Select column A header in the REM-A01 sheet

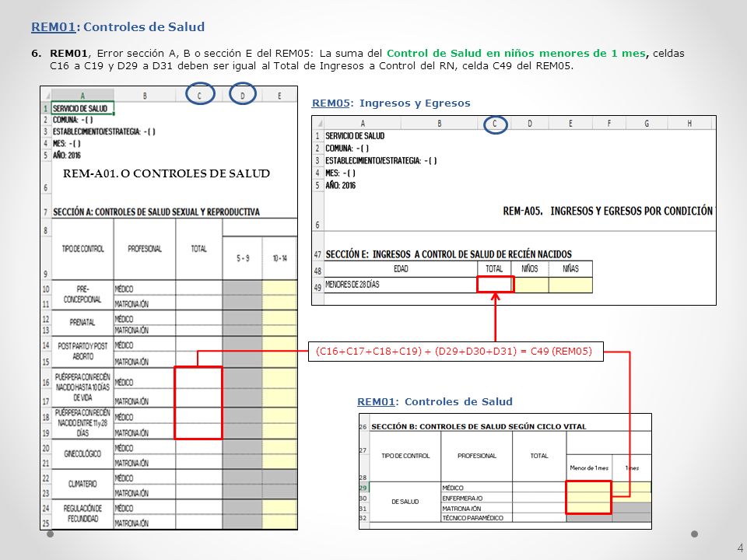(x=82, y=95)
